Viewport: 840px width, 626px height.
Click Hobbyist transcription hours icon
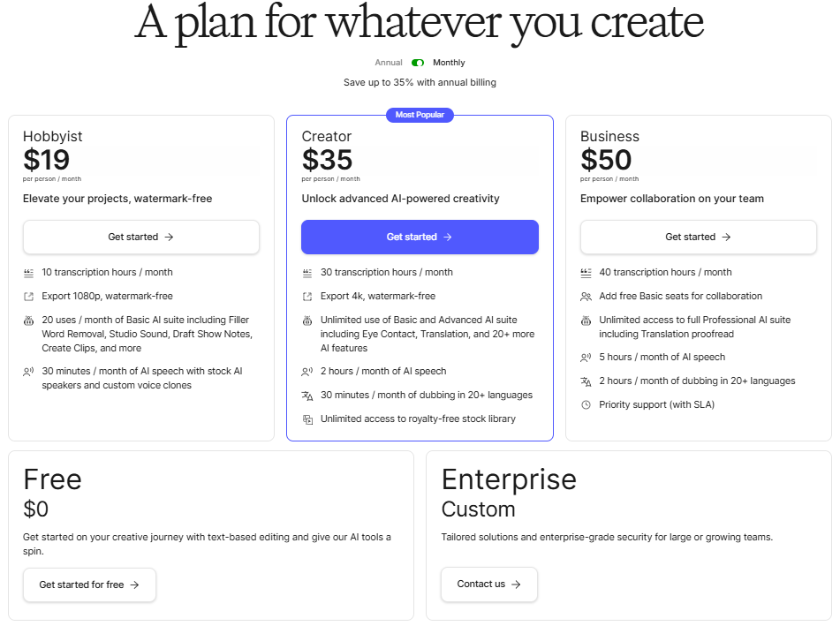28,273
